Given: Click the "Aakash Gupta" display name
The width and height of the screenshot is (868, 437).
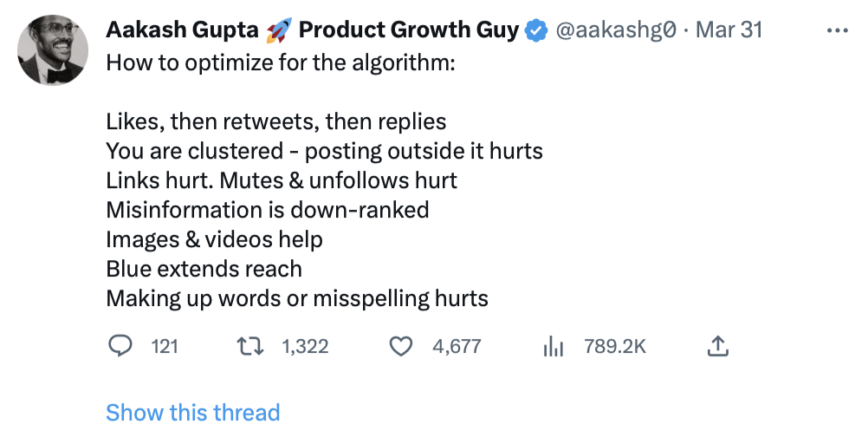Looking at the screenshot, I should [182, 30].
